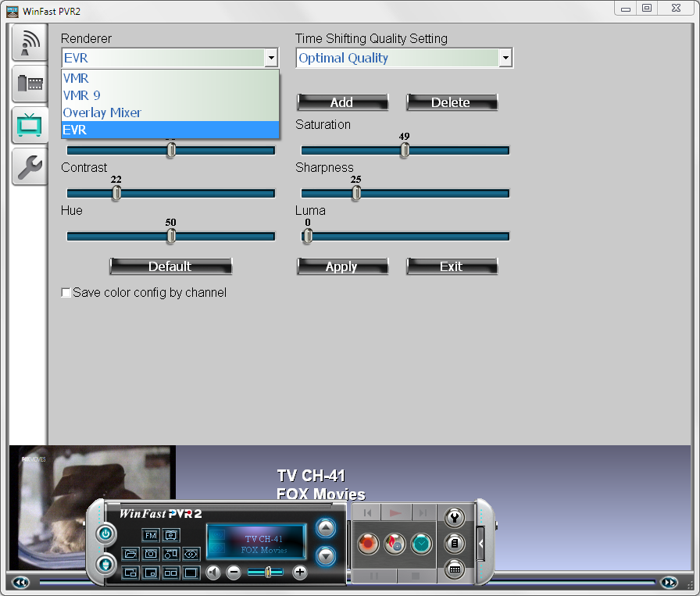Click the Contrast slider handle
Image resolution: width=700 pixels, height=596 pixels.
(116, 193)
